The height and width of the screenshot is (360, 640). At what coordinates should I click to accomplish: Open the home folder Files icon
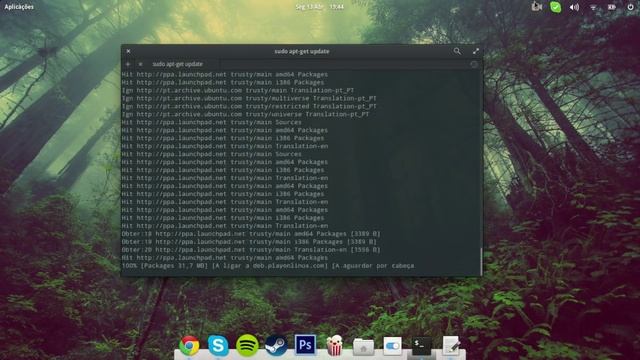(x=363, y=347)
